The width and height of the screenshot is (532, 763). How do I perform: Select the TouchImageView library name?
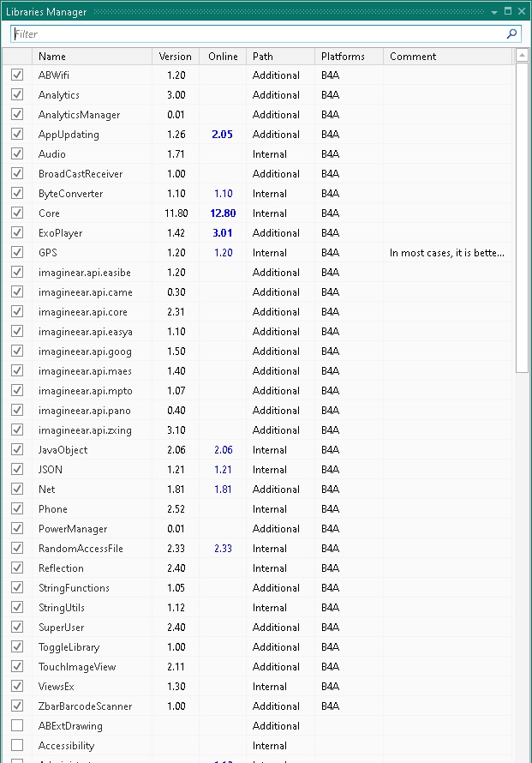[x=77, y=667]
